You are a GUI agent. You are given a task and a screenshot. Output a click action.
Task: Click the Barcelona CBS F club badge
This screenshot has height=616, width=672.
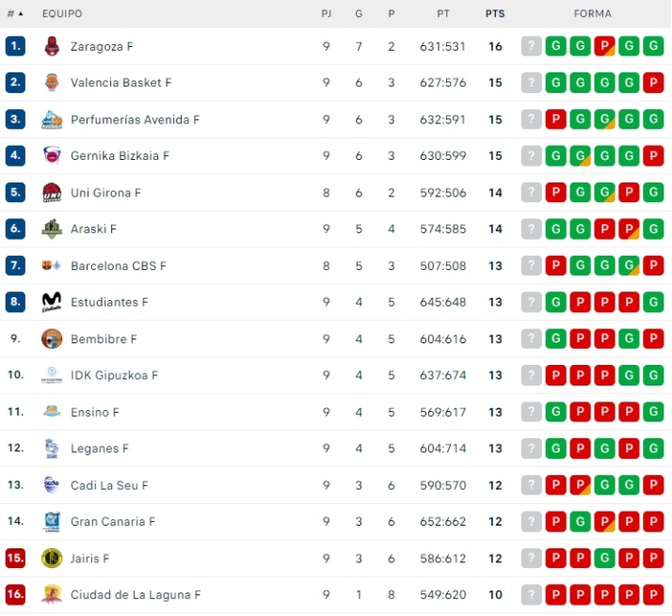52,266
